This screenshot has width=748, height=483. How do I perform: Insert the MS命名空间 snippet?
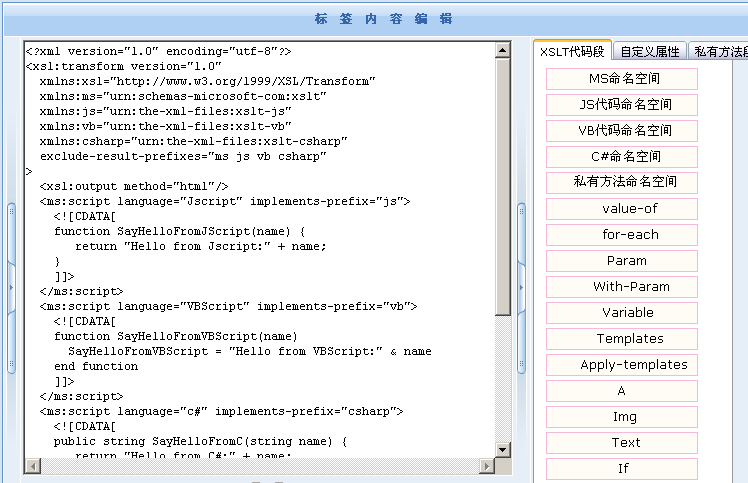622,79
